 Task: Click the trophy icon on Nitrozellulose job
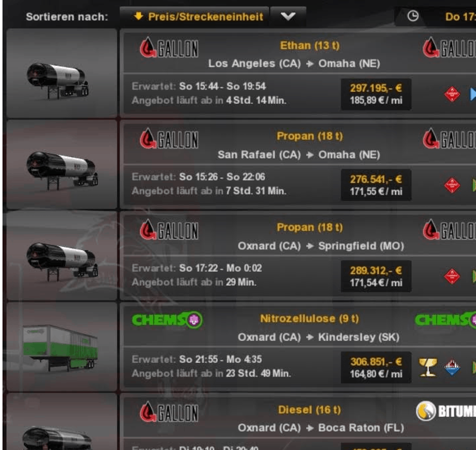[428, 367]
